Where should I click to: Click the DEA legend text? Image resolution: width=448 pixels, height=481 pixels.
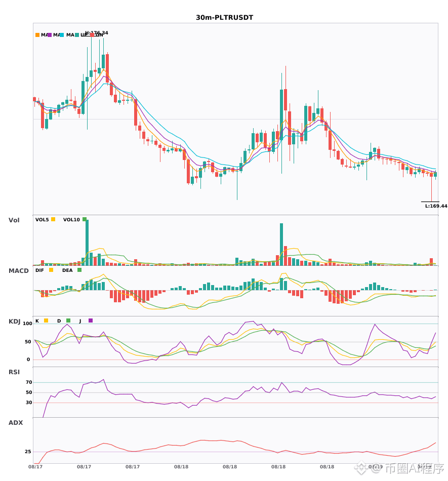67,270
